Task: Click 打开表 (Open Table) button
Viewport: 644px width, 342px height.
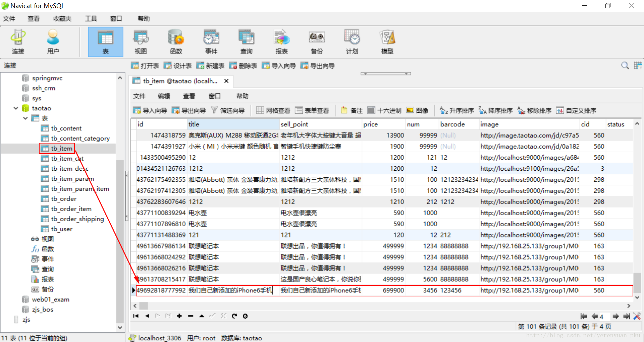Action: [145, 66]
